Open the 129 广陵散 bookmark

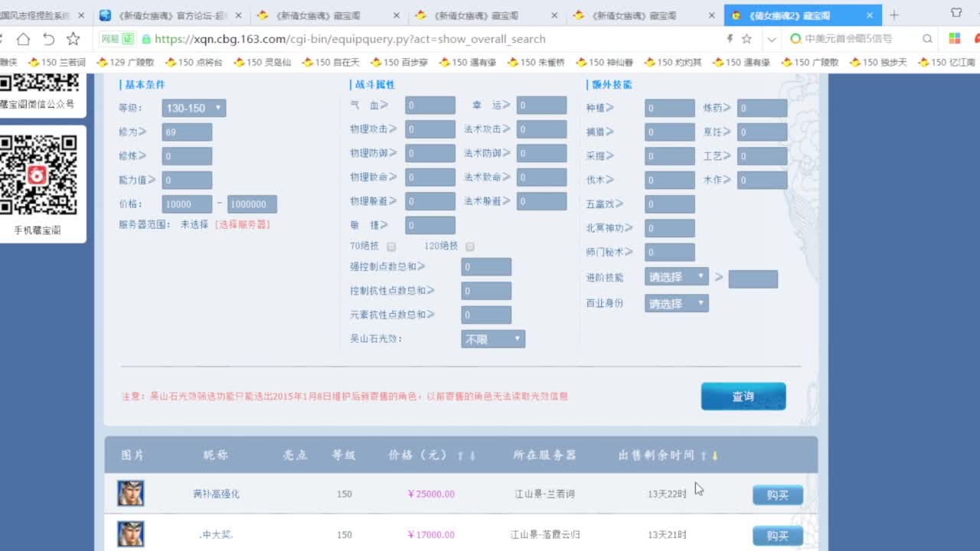127,62
